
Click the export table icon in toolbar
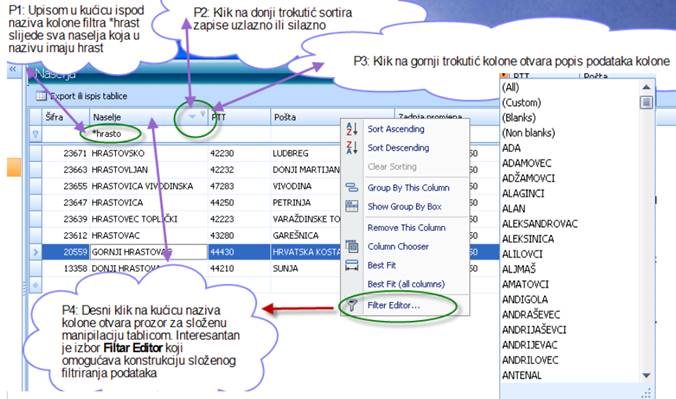tap(41, 96)
